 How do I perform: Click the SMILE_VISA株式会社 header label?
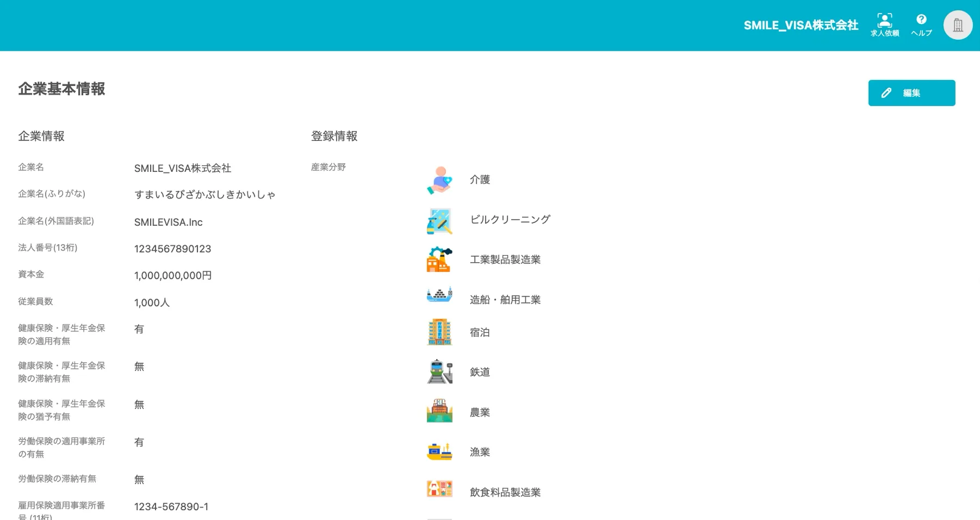click(801, 25)
